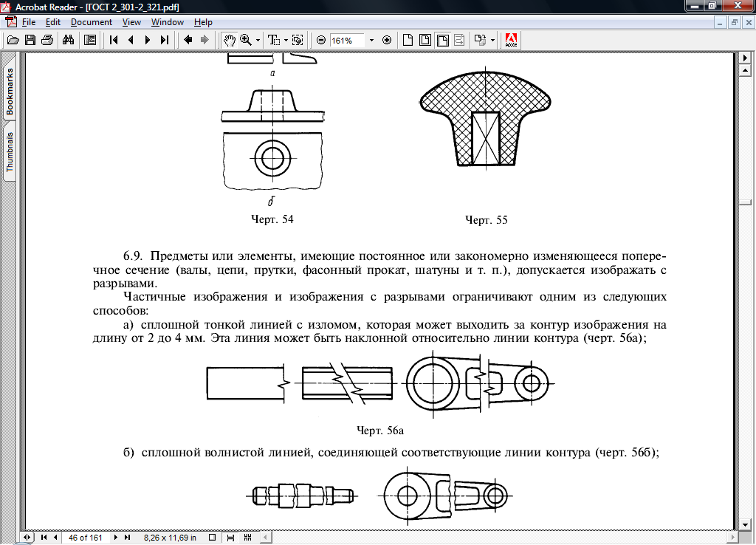The width and height of the screenshot is (756, 545).
Task: Open the zoom tool dropdown arrow
Action: 258,41
